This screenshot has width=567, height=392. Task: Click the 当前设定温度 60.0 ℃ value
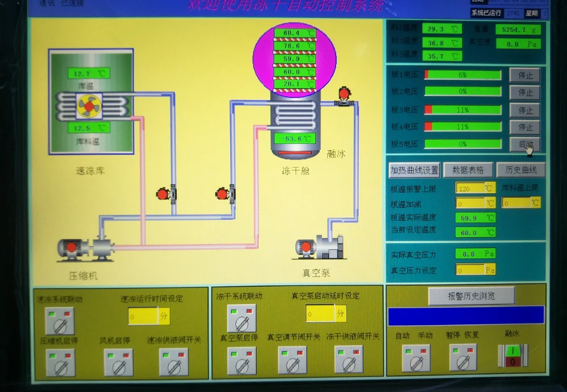point(475,233)
